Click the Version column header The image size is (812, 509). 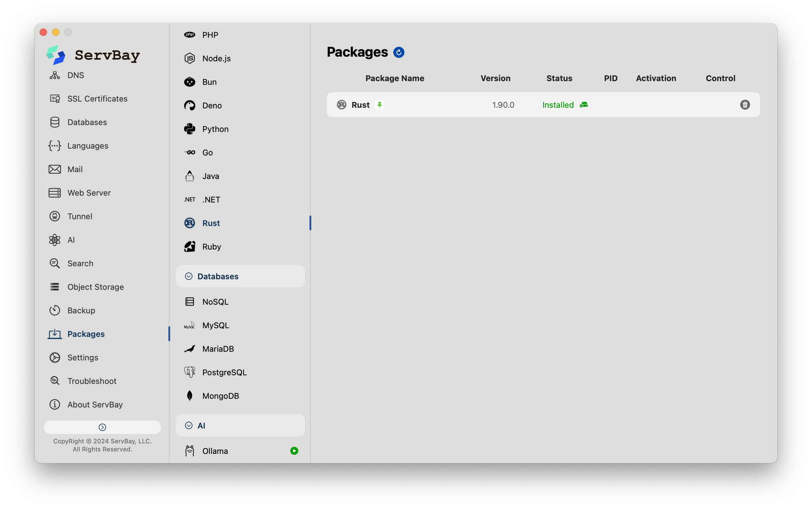(495, 78)
